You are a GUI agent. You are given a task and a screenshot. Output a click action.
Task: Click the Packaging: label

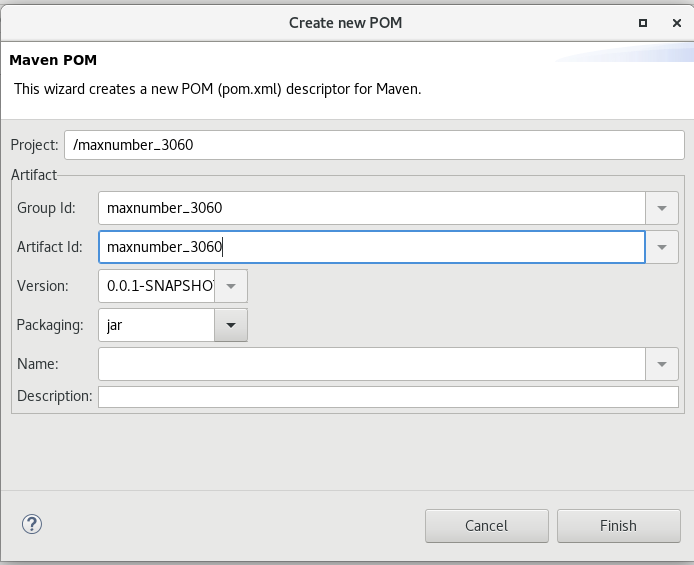coord(50,325)
